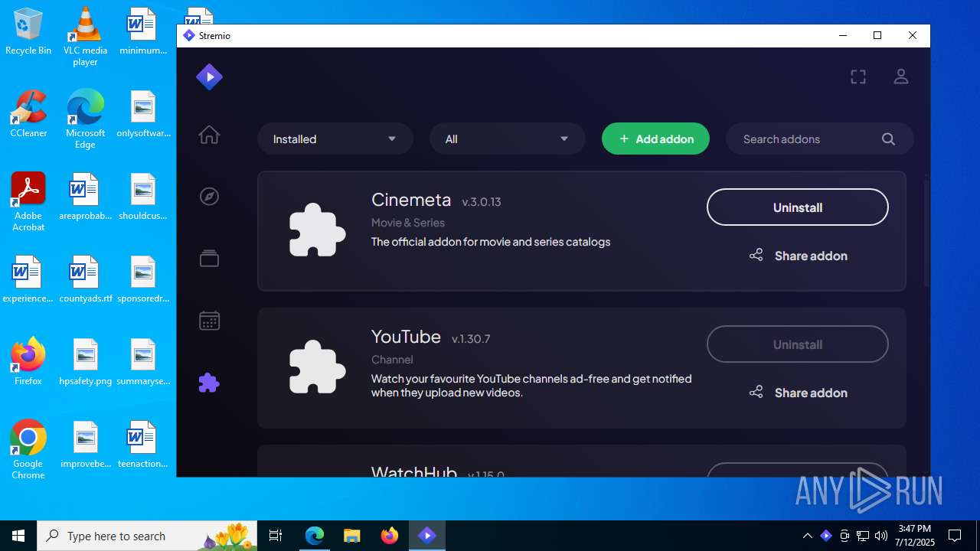Image resolution: width=980 pixels, height=551 pixels.
Task: Open the Installed catalog dropdown
Action: tap(335, 139)
